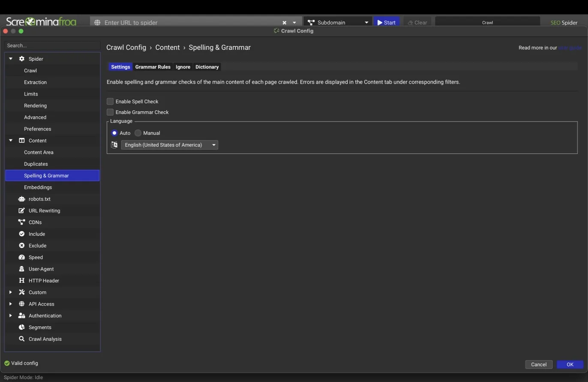This screenshot has width=588, height=382.
Task: Select the Manual language radio button
Action: pyautogui.click(x=138, y=133)
